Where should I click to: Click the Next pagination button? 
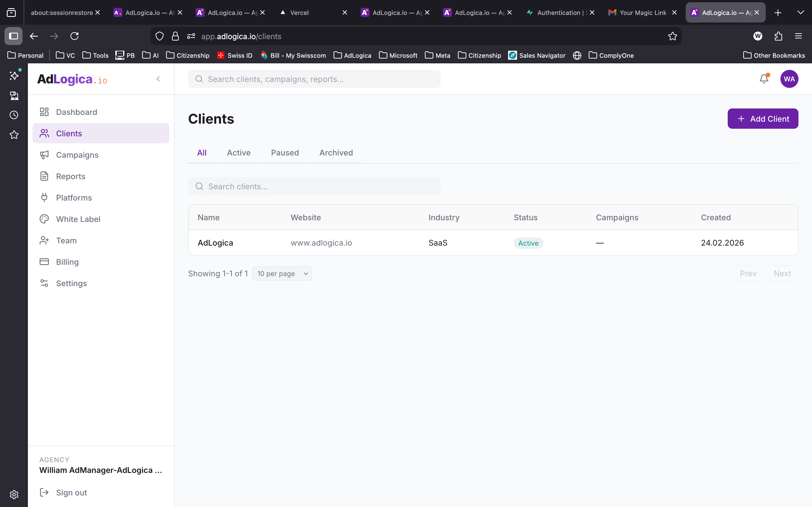[782, 273]
